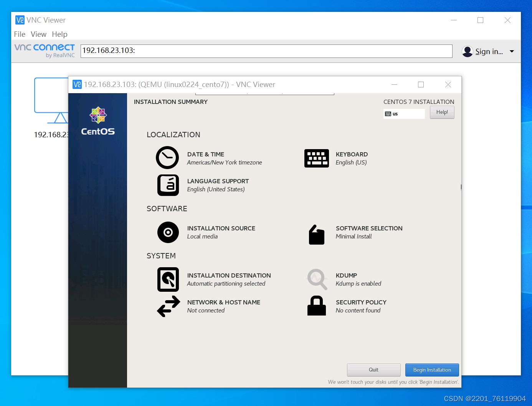
Task: Click LANGUAGE SUPPORT label
Action: 218,181
